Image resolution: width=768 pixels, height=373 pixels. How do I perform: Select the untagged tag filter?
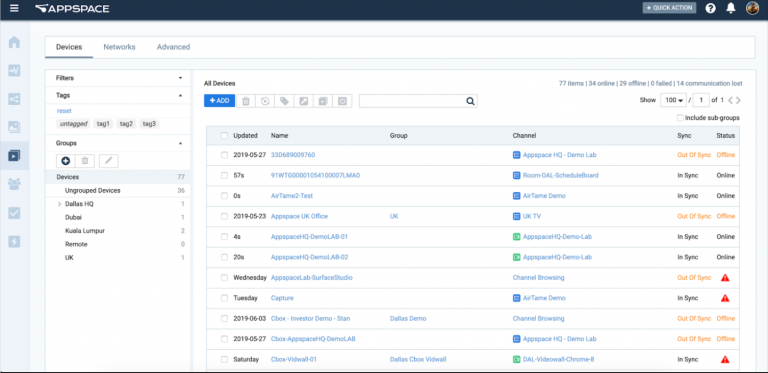pyautogui.click(x=73, y=124)
